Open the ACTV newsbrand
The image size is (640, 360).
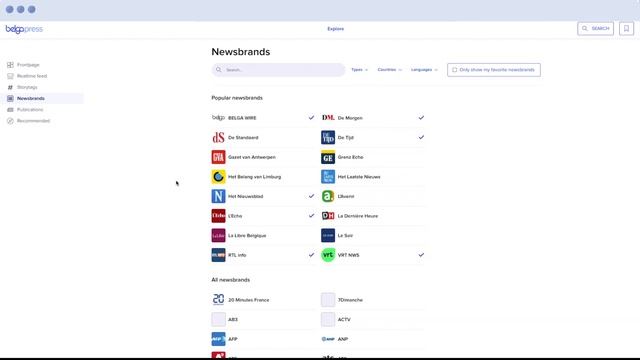pos(344,320)
